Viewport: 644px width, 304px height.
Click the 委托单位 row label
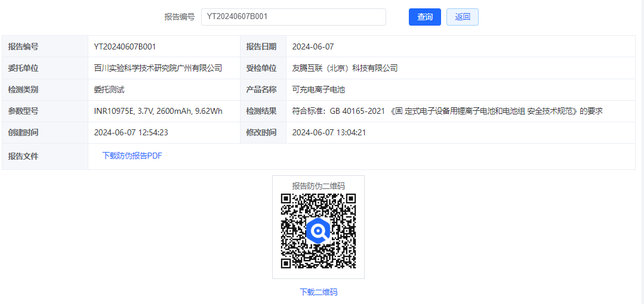[23, 68]
